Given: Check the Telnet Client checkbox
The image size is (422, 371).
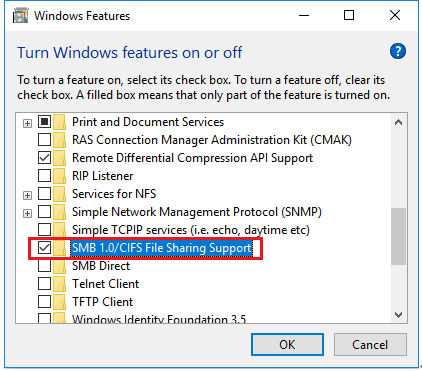Looking at the screenshot, I should pyautogui.click(x=44, y=284).
